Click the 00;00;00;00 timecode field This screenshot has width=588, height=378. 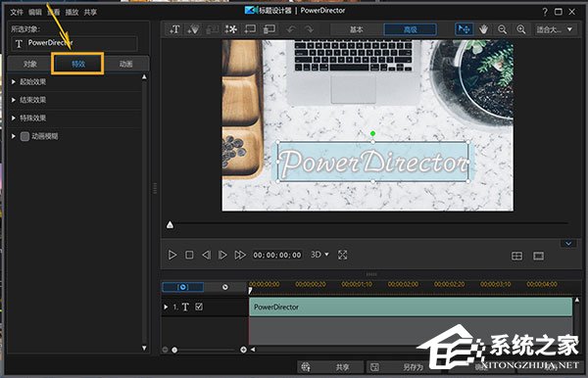pos(277,256)
